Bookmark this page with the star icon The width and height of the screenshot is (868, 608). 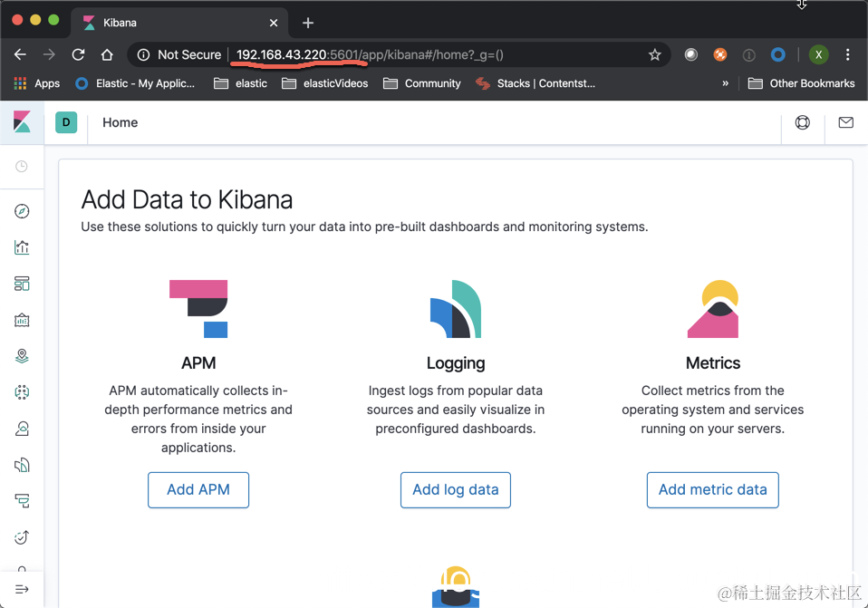pyautogui.click(x=655, y=54)
